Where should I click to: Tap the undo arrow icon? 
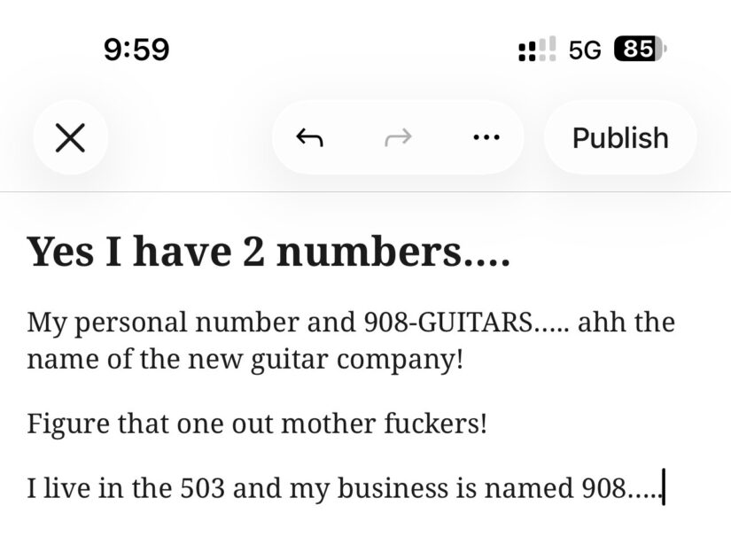pyautogui.click(x=309, y=137)
